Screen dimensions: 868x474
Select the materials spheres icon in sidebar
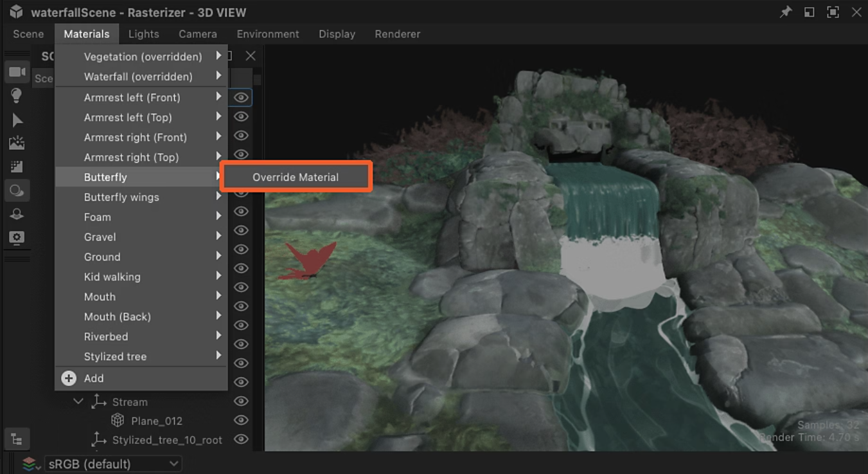(17, 190)
